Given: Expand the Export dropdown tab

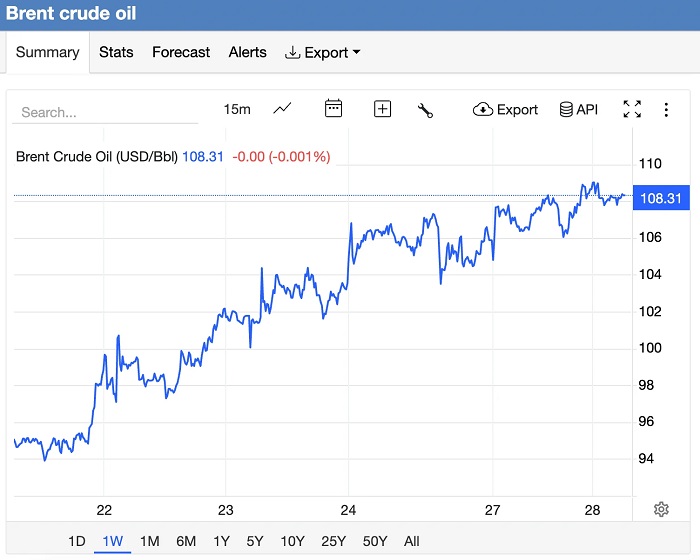Looking at the screenshot, I should coord(323,52).
